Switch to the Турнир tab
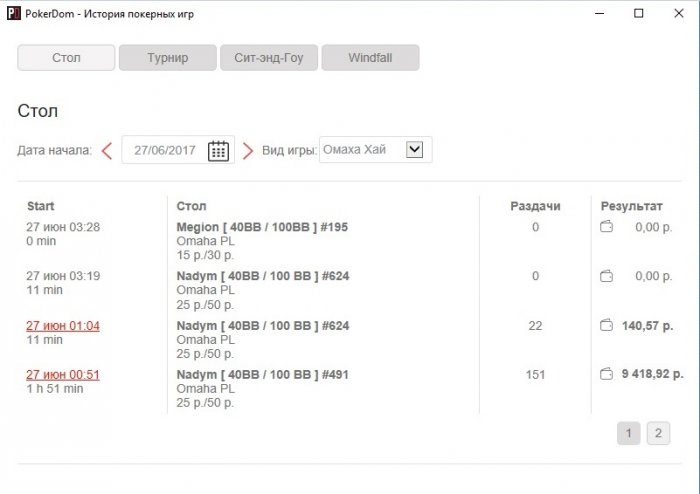Image resolution: width=700 pixels, height=494 pixels. click(168, 58)
